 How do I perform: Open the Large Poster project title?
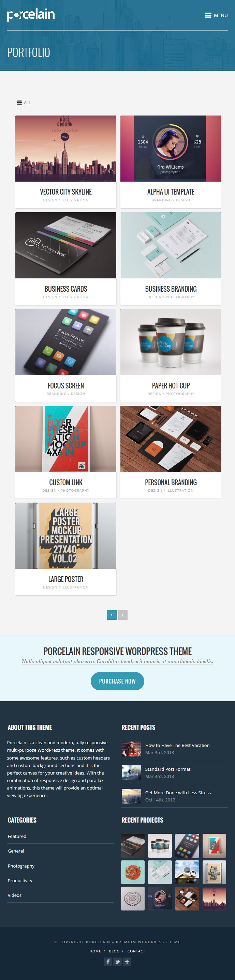click(66, 579)
